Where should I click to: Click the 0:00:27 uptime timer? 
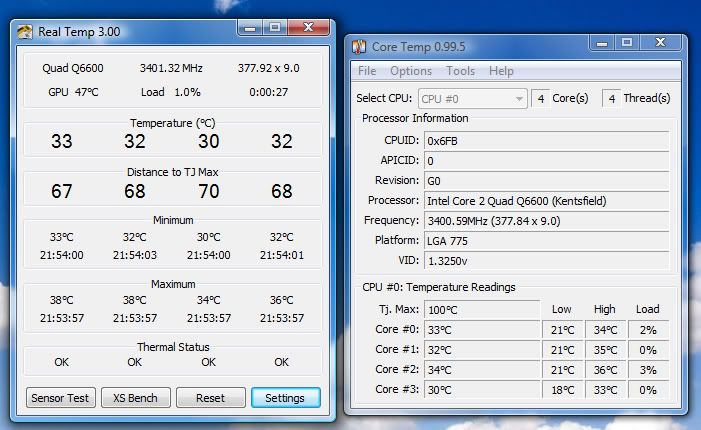tap(268, 92)
